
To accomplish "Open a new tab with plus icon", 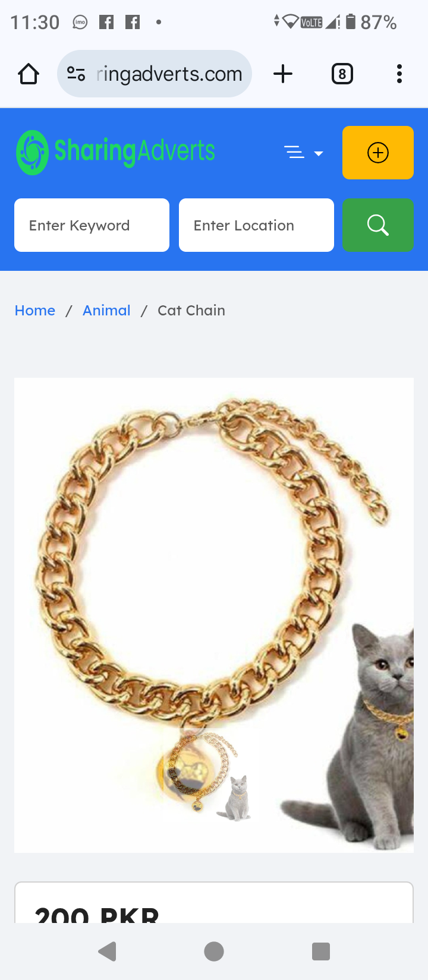I will pyautogui.click(x=283, y=74).
